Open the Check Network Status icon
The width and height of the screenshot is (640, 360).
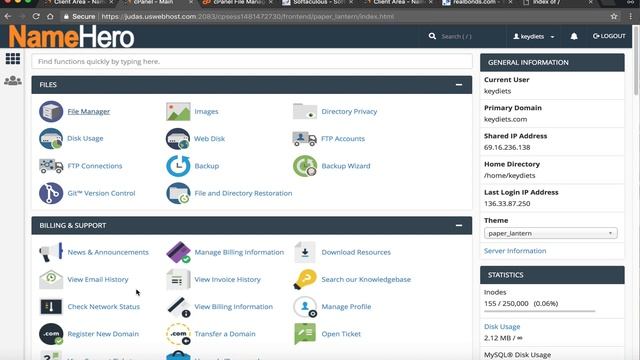[x=51, y=307]
